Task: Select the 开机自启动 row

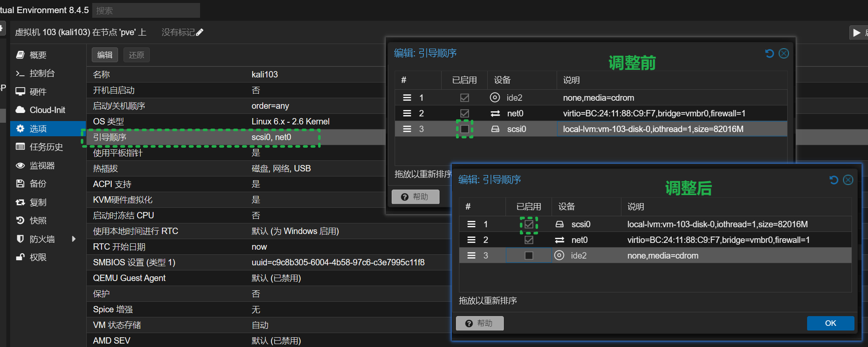Action: (237, 90)
